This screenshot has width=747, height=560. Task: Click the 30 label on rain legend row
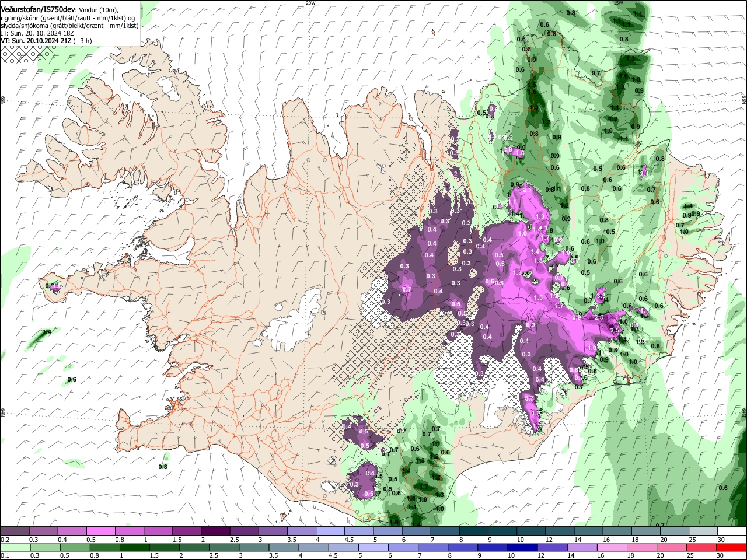coord(720,556)
